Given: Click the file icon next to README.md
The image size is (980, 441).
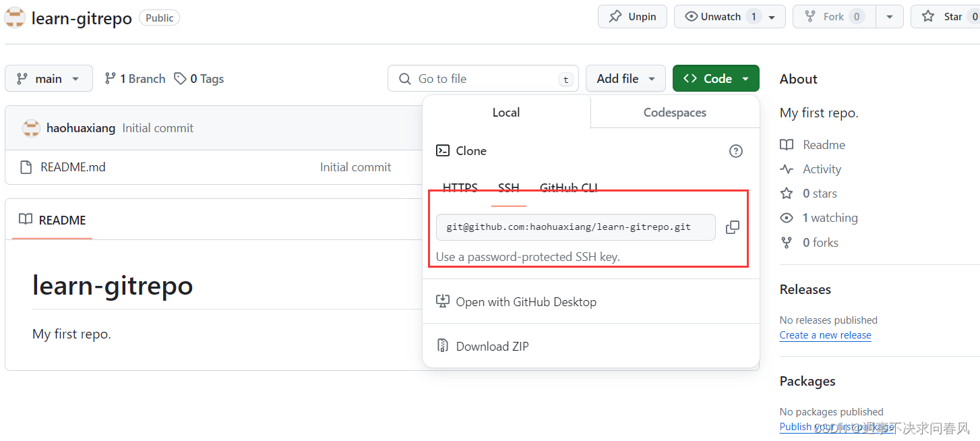Looking at the screenshot, I should (x=26, y=167).
